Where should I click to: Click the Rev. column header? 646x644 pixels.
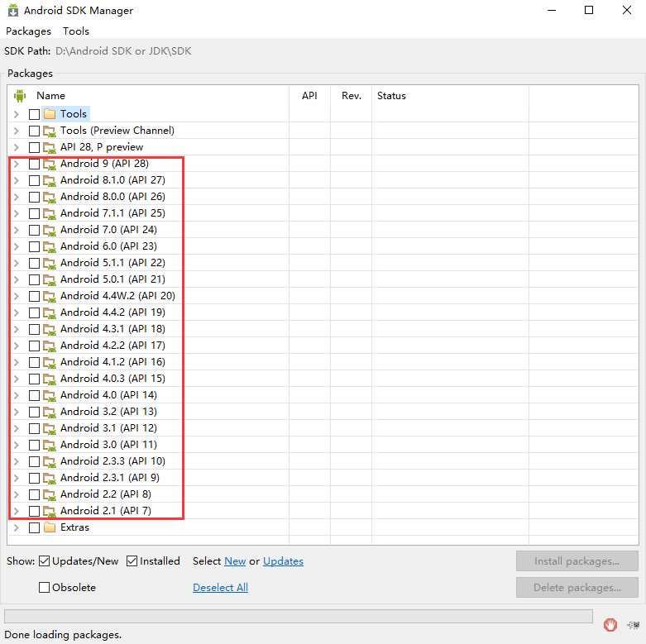351,96
